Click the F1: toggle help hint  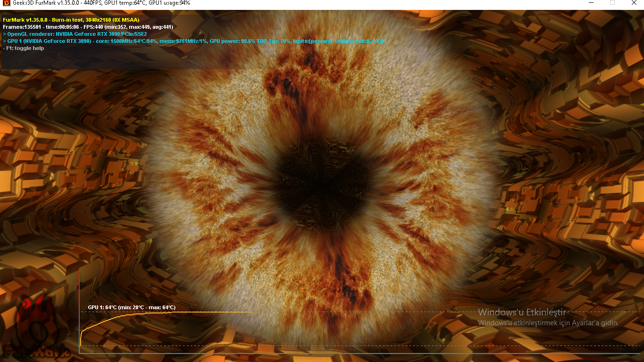(x=24, y=48)
